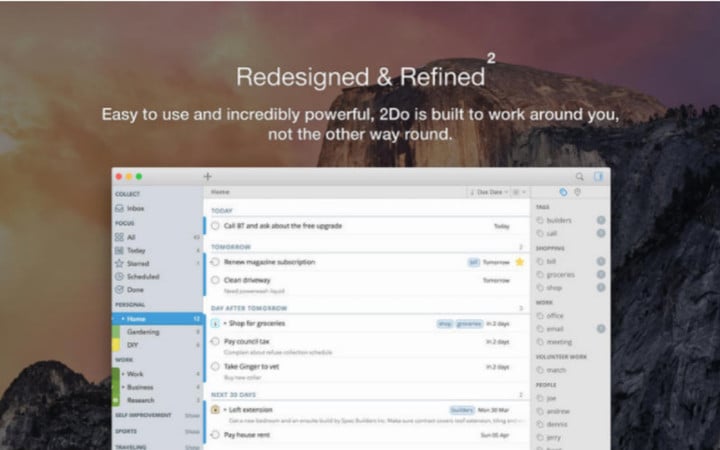Viewport: 720px width, 450px height.
Task: Collapse the Loft extension subtasks
Action: (x=225, y=410)
